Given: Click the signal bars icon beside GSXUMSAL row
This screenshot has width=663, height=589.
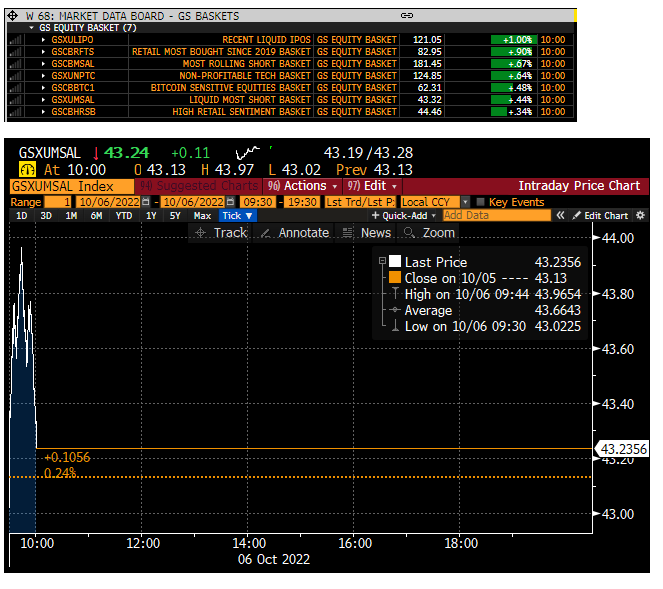Looking at the screenshot, I should [15, 100].
